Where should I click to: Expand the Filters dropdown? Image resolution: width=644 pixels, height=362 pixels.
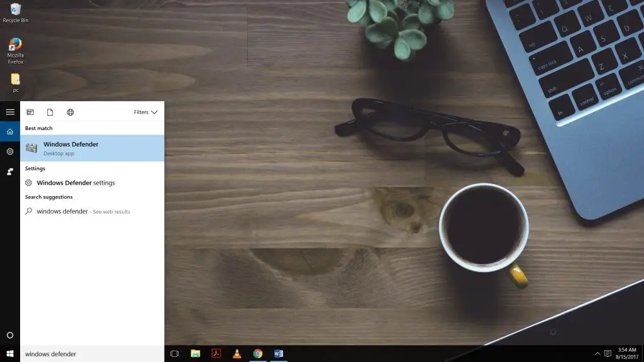[x=146, y=112]
